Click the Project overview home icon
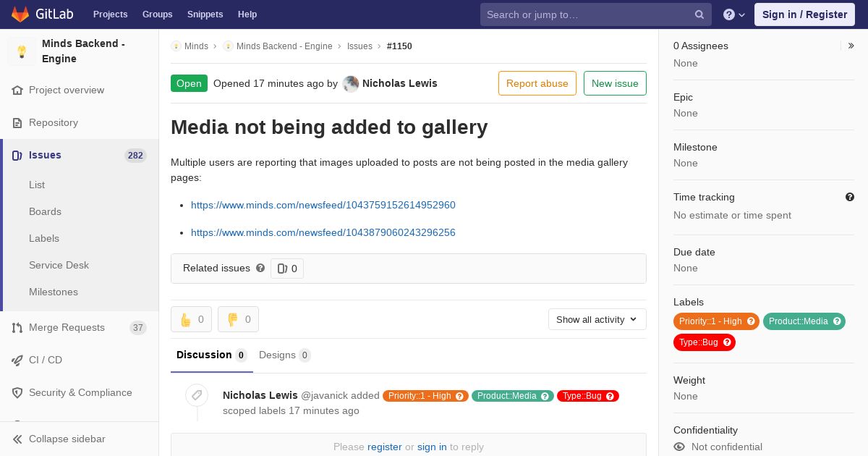 (x=17, y=90)
